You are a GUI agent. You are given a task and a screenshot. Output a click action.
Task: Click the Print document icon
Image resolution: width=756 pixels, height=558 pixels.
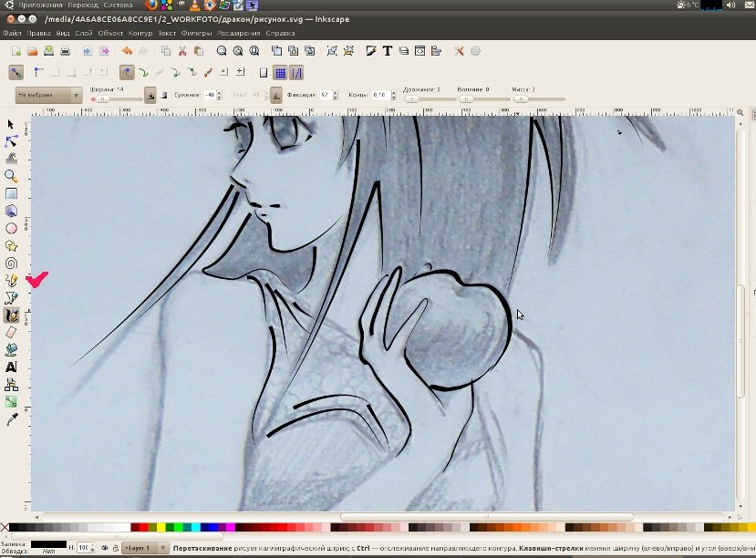coord(65,51)
